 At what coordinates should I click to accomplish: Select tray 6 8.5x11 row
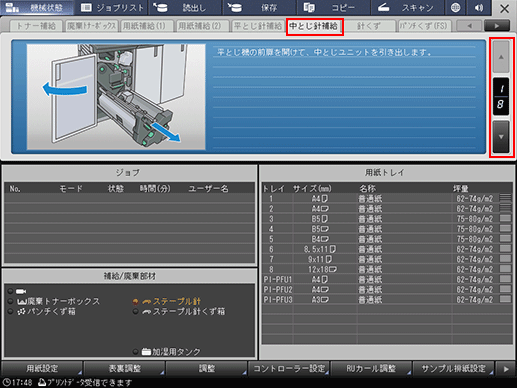click(387, 249)
